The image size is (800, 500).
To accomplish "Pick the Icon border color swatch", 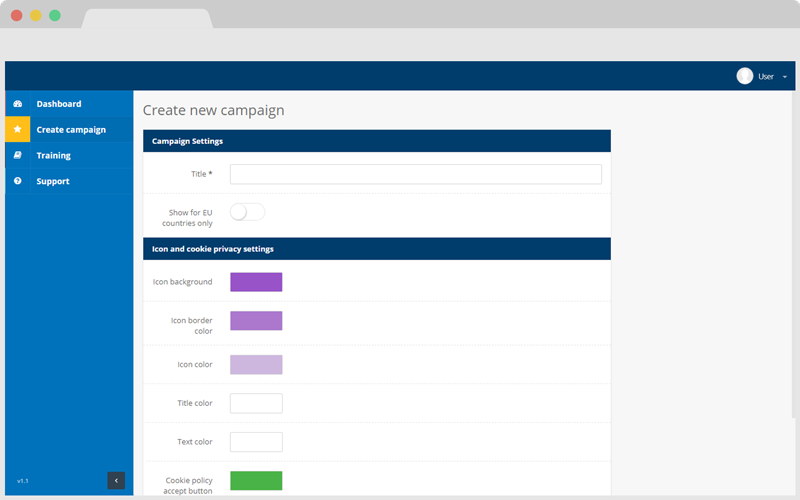I will tap(256, 321).
